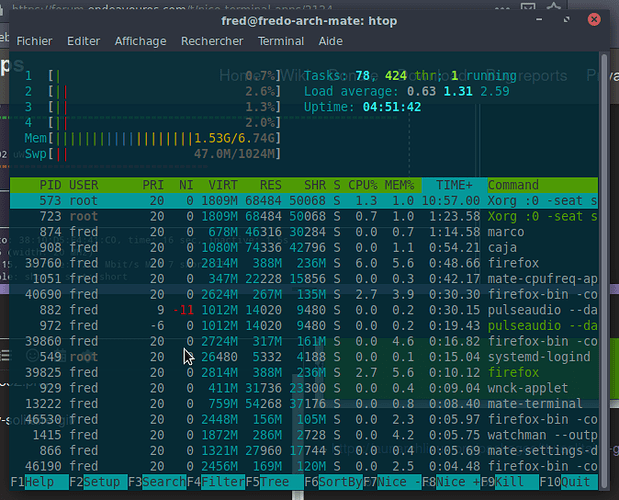
Task: Open the Affichage menu
Action: 141,41
